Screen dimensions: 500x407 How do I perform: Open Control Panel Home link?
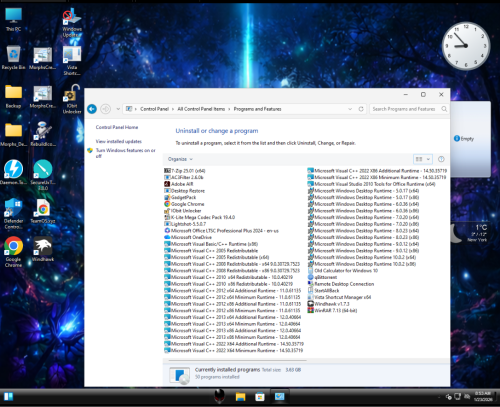117,127
